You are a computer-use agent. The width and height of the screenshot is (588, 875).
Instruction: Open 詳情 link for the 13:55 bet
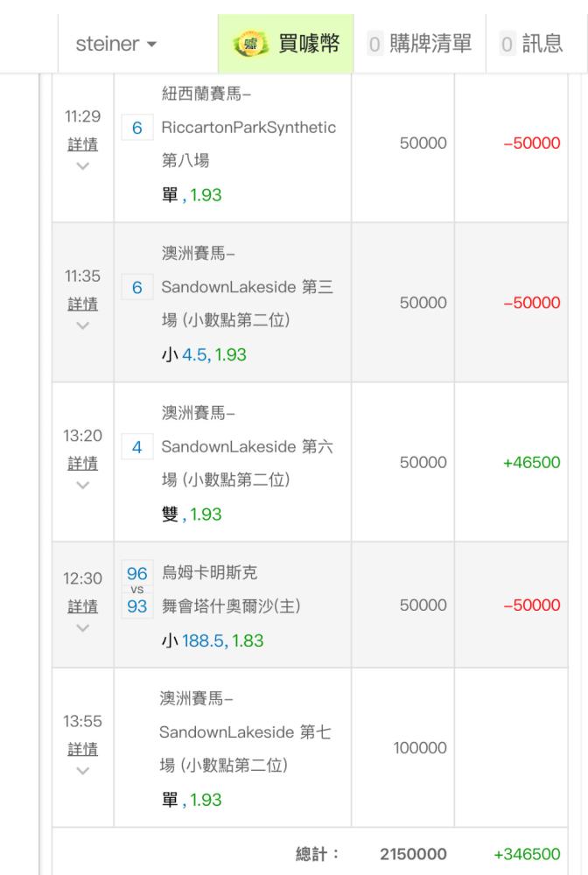coord(82,749)
